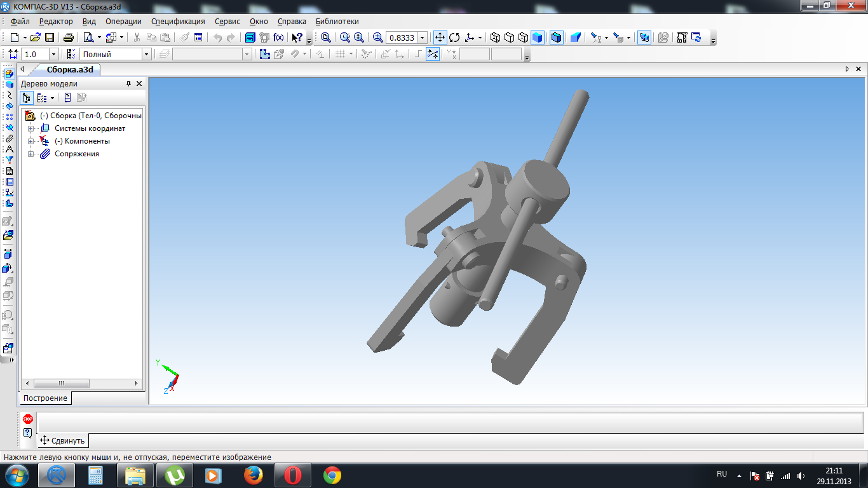Screen dimensions: 868x488
Task: Open the Полный mode dropdown
Action: (146, 55)
